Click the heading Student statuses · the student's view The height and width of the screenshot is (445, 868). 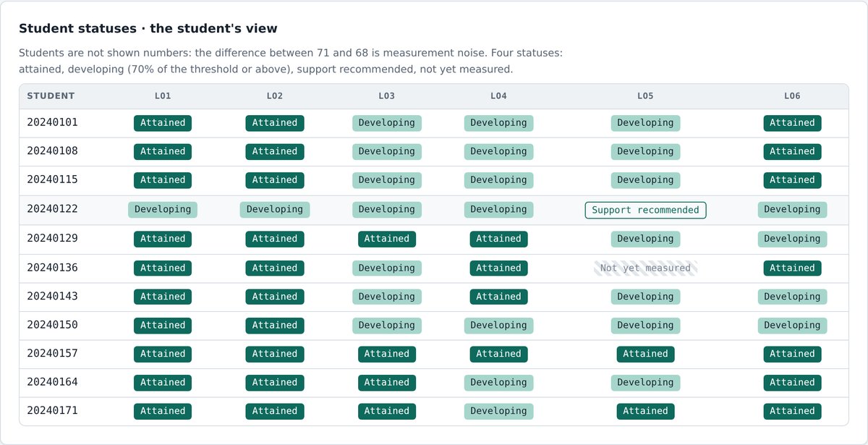(148, 29)
